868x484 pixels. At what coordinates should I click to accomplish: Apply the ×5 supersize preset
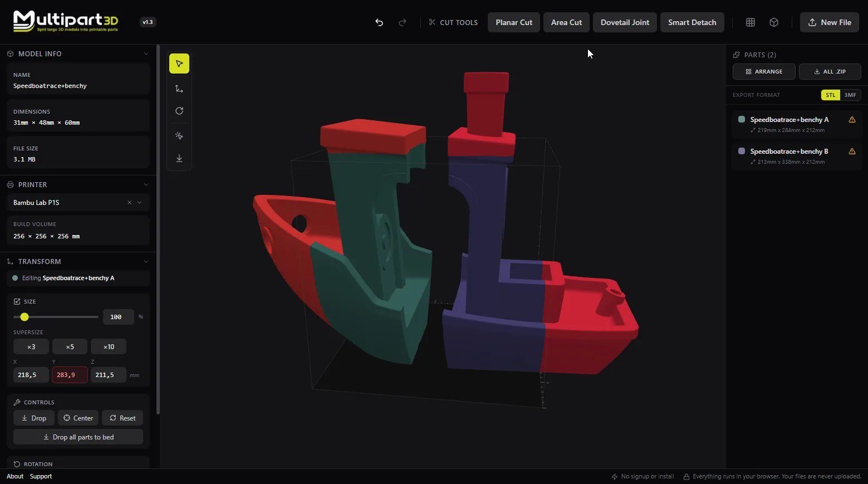(x=70, y=347)
